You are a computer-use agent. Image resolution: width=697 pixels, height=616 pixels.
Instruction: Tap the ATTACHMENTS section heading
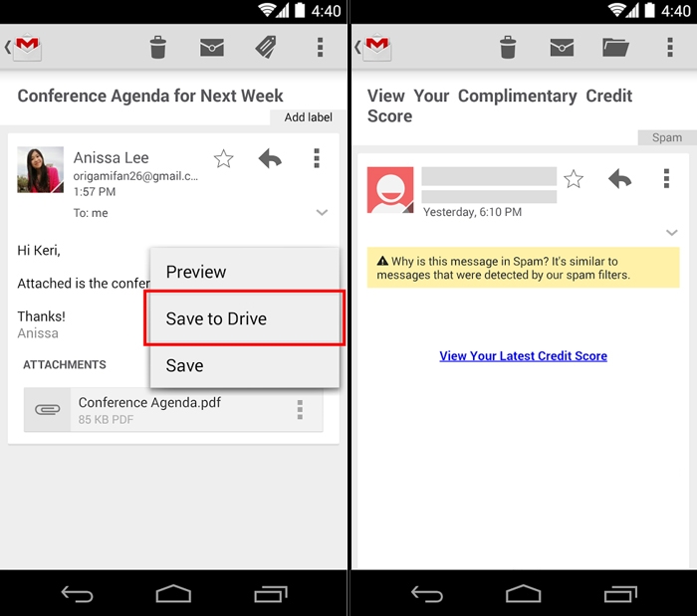tap(65, 364)
